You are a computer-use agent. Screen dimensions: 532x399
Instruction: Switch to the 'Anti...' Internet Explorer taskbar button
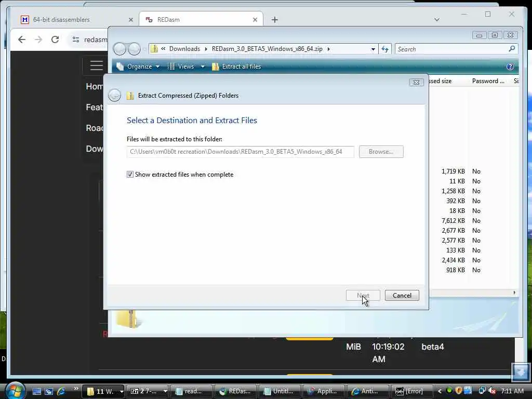(368, 391)
